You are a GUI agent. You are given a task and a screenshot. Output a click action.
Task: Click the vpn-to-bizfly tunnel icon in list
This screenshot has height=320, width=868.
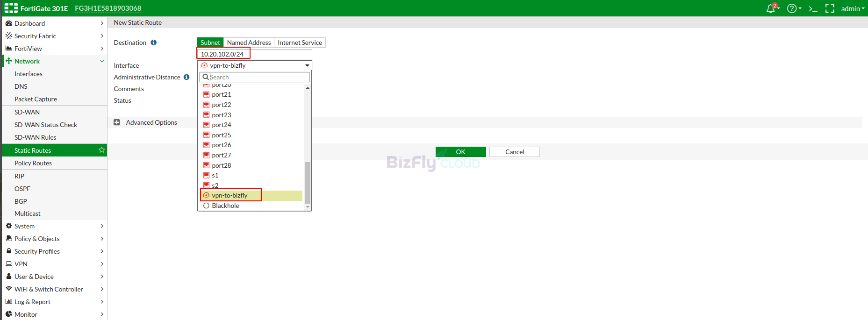(x=206, y=195)
